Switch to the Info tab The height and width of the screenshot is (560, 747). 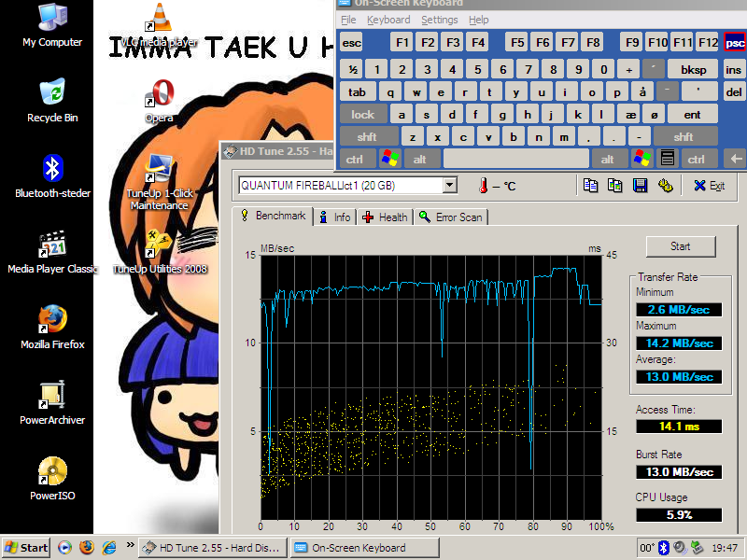point(335,217)
